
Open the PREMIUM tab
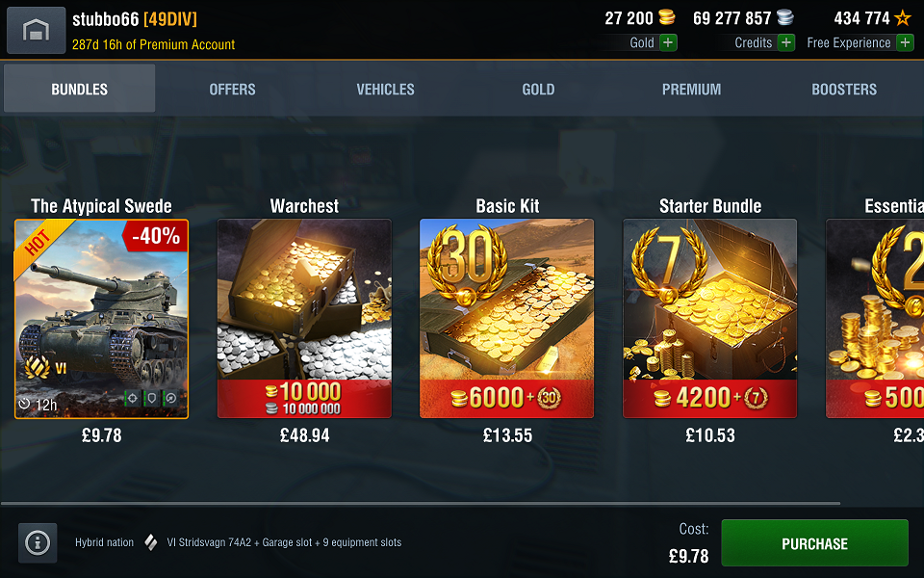pyautogui.click(x=691, y=89)
